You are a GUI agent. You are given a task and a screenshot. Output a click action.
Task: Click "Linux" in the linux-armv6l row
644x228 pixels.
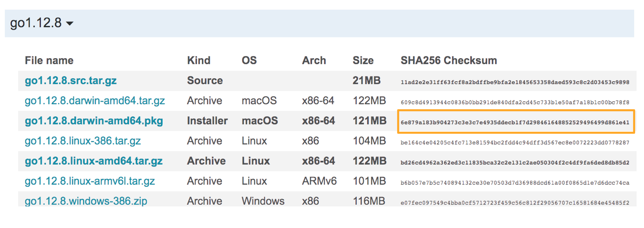254,181
